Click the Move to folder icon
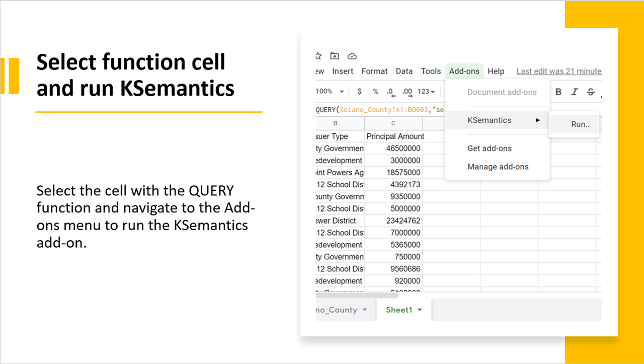The width and height of the screenshot is (644, 364). [335, 56]
